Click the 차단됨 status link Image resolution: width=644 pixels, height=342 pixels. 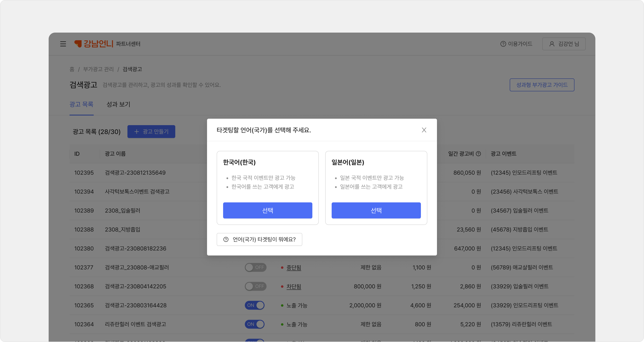(x=293, y=286)
